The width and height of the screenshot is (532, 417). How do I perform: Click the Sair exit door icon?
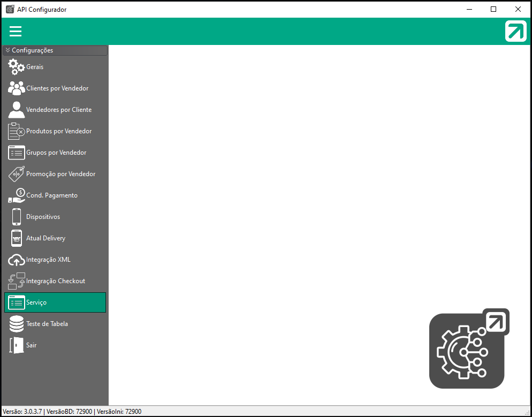(16, 345)
